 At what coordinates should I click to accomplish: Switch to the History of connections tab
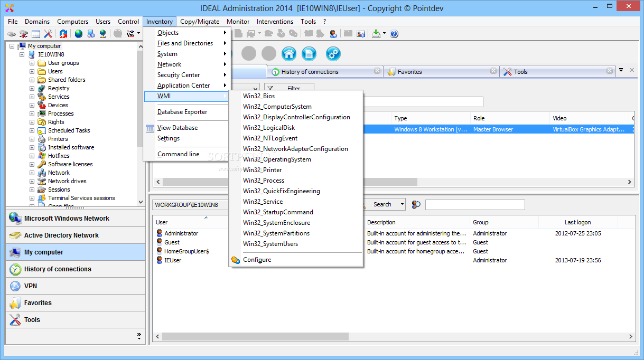pos(325,72)
